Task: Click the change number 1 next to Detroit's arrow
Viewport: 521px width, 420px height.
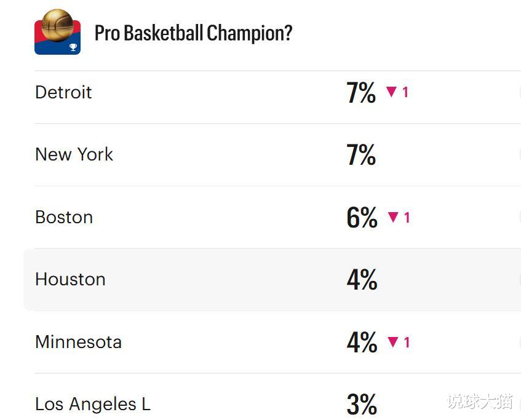Action: click(405, 92)
